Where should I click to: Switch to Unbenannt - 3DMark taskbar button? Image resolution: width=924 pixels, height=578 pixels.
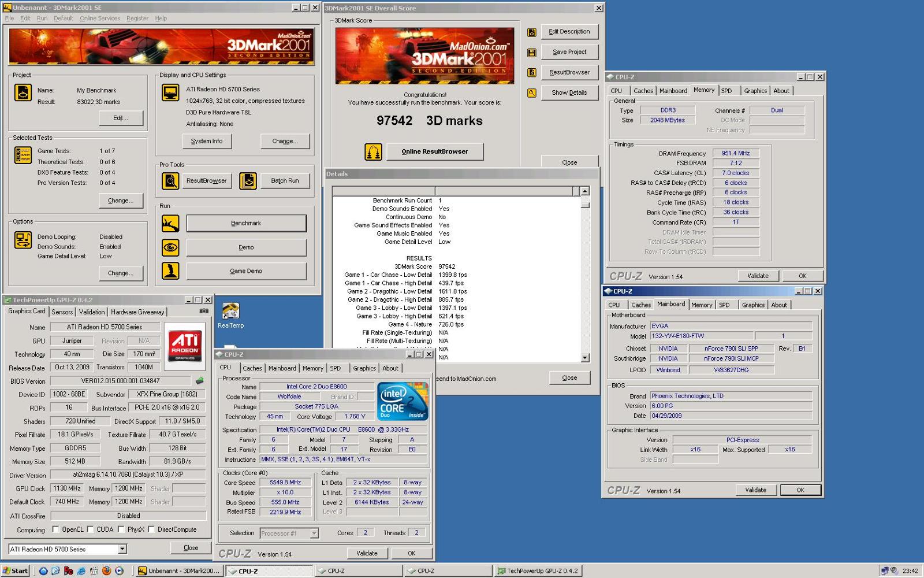point(179,571)
